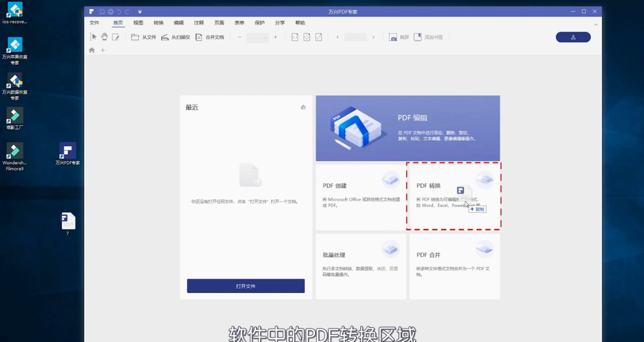Switch to the 页面 tab
644x342 pixels.
pos(219,23)
